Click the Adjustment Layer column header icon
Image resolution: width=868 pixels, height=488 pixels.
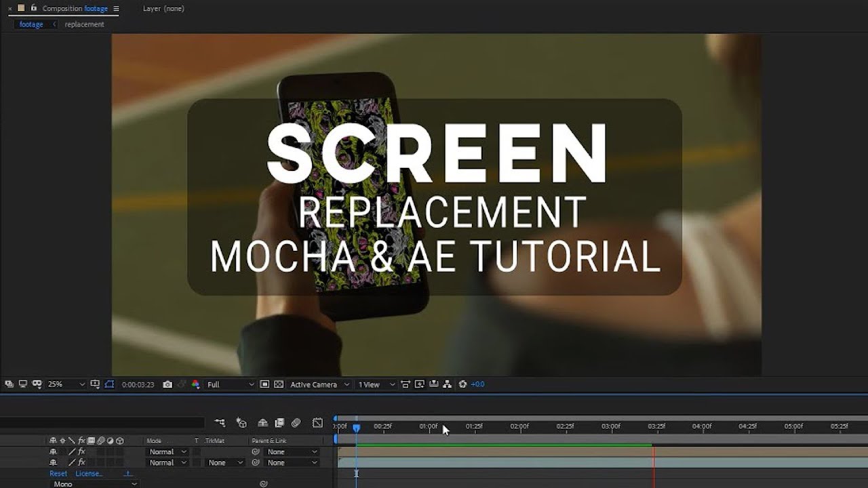110,441
